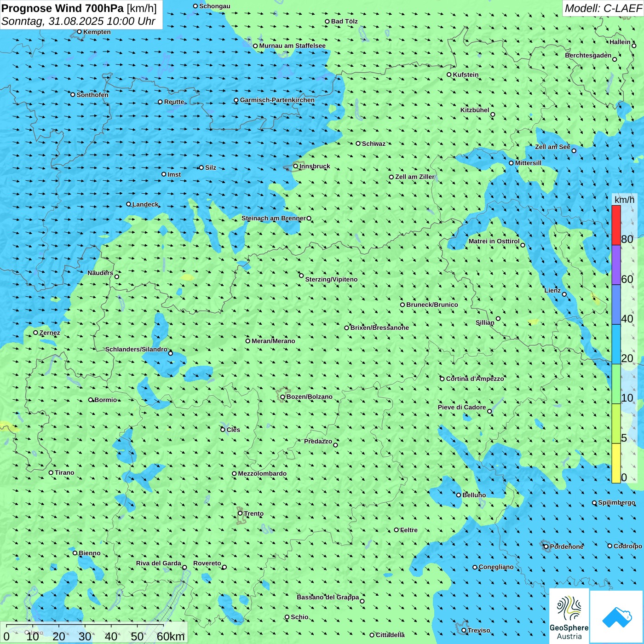Click the Tirano city label

[64, 472]
